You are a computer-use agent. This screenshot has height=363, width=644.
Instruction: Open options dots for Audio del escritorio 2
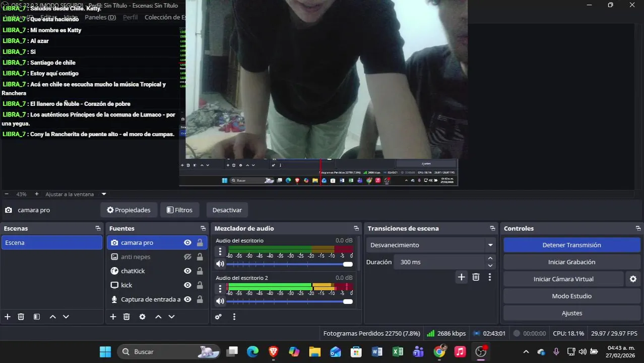[220, 288]
